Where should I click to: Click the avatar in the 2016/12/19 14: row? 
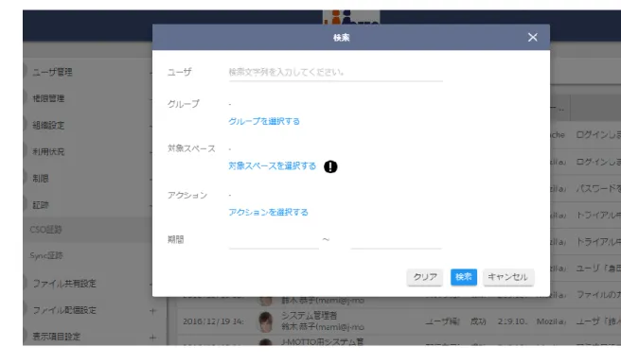click(265, 321)
